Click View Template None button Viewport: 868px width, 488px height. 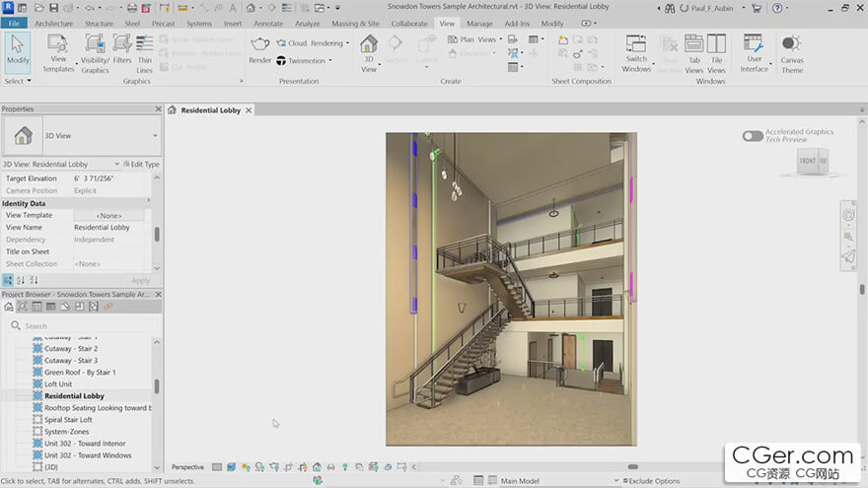(108, 215)
